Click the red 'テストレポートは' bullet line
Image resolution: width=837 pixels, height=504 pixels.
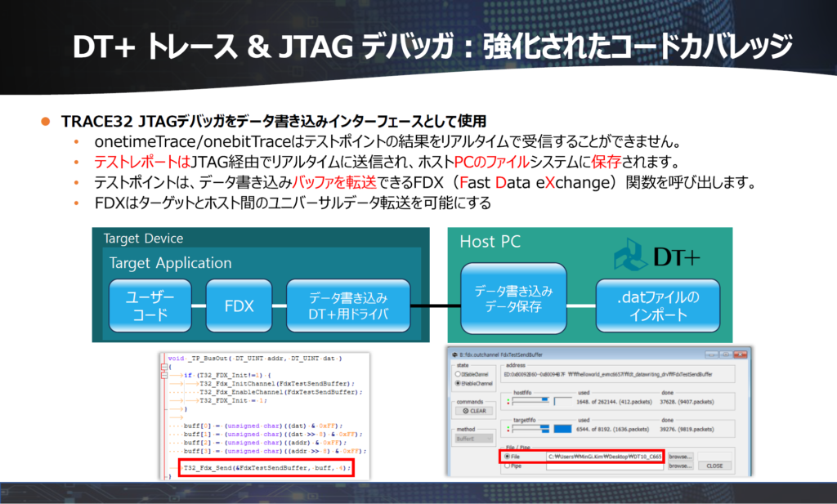(387, 162)
